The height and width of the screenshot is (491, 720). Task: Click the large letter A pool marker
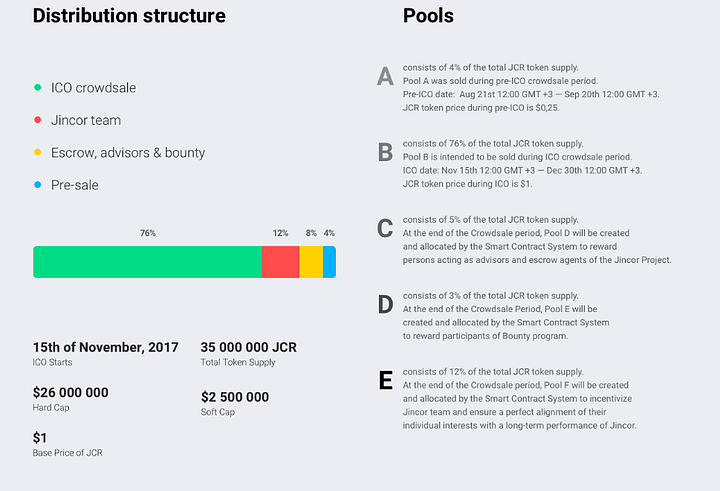coord(385,76)
